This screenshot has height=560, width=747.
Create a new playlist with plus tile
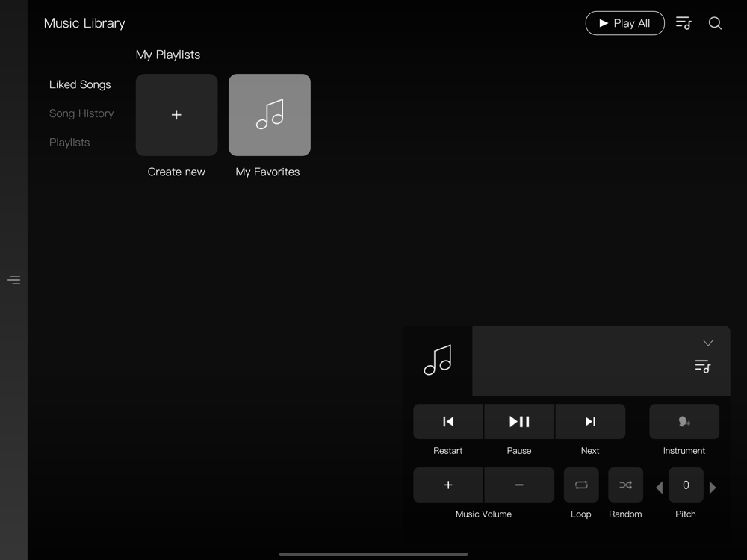(x=177, y=115)
